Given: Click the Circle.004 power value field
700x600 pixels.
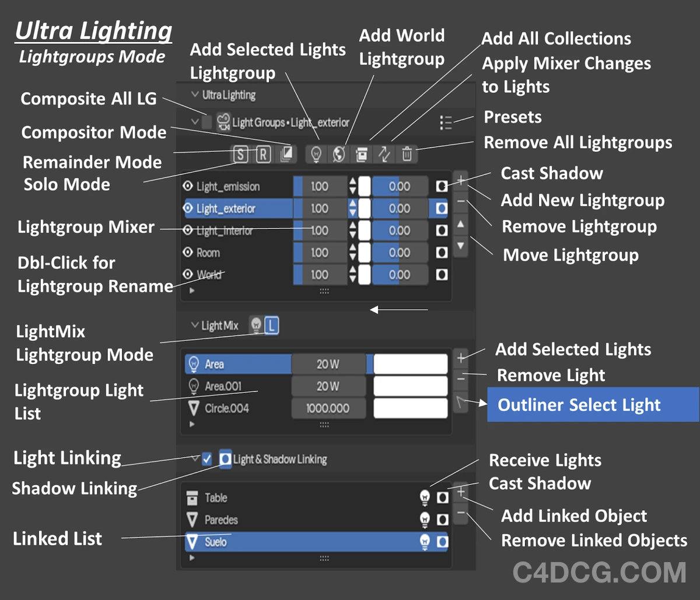Looking at the screenshot, I should click(x=328, y=409).
